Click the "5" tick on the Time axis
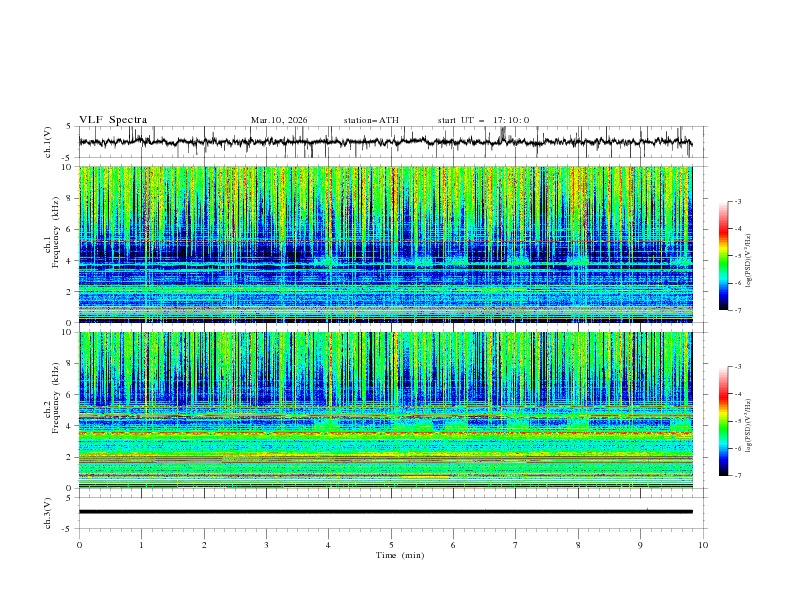Screen dimensions: 792x612 [x=391, y=545]
